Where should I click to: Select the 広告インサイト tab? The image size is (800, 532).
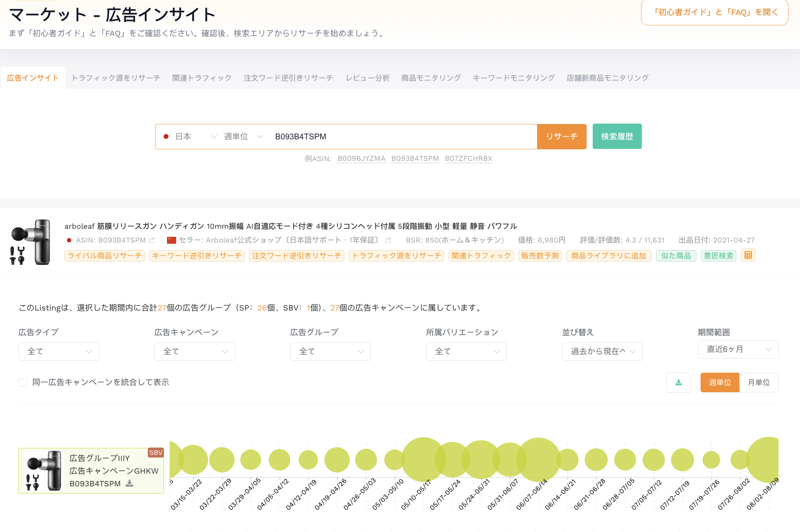pos(33,78)
